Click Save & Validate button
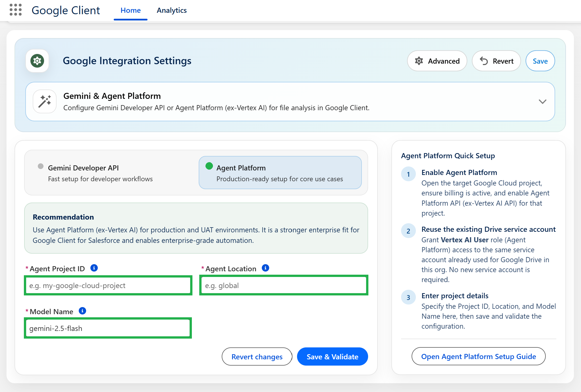 pos(333,357)
